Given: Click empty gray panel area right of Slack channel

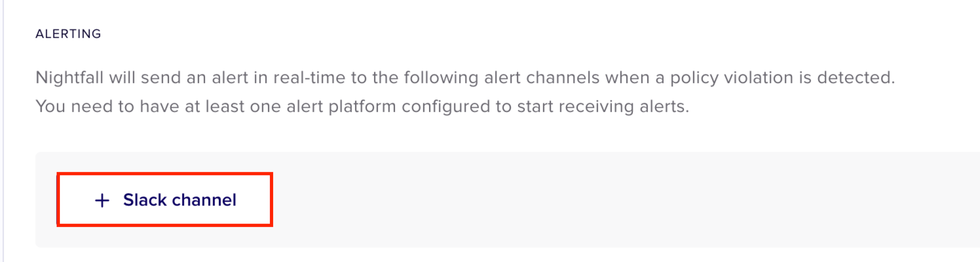Looking at the screenshot, I should point(595,200).
